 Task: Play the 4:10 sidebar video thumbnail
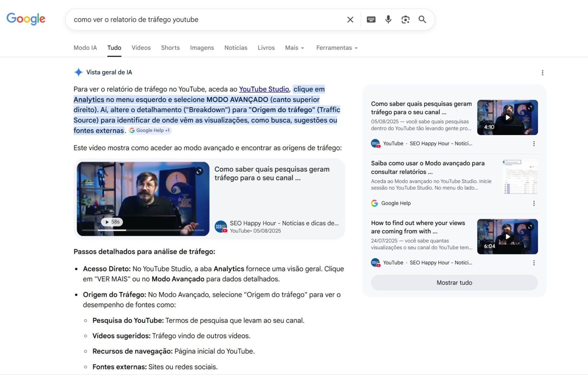coord(507,117)
